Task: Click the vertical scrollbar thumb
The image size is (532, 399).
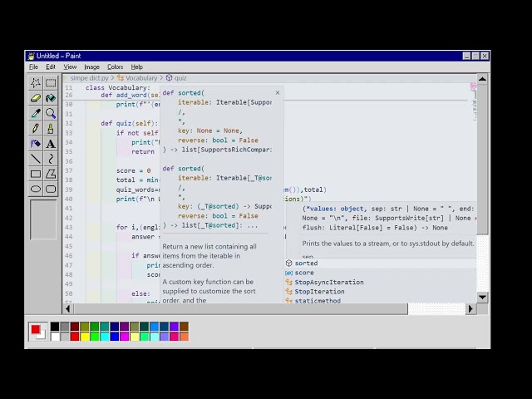Action: tap(482, 159)
